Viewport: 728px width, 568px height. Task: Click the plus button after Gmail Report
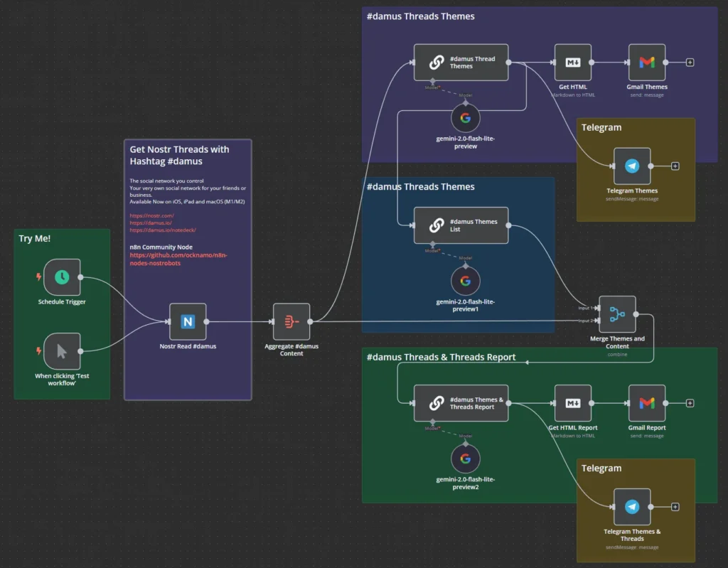click(x=690, y=403)
